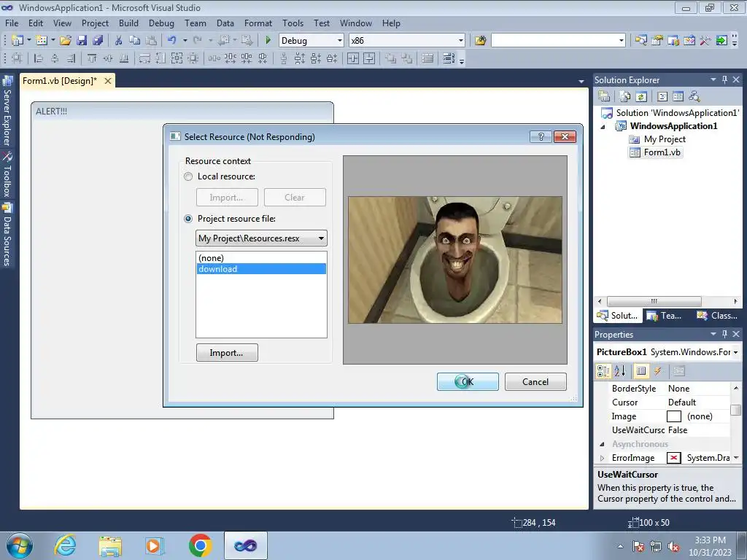Click Cancel in Select Resource dialog
This screenshot has height=560, width=747.
(535, 382)
